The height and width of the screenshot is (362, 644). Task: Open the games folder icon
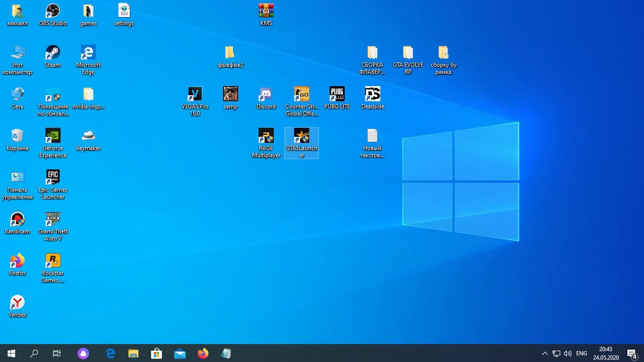[88, 15]
